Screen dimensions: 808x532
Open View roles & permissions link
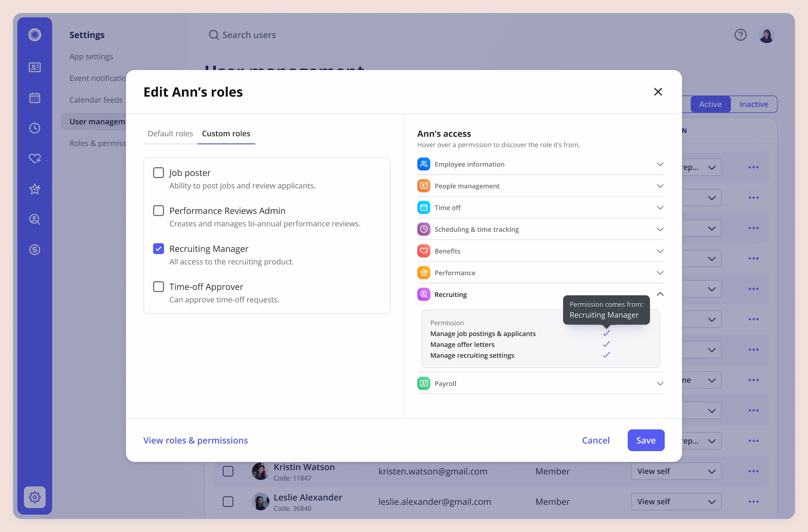(196, 440)
